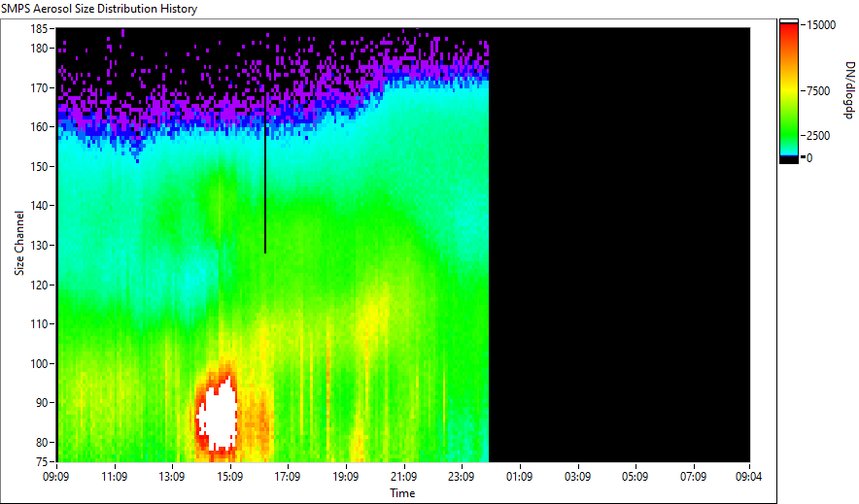The width and height of the screenshot is (859, 504).
Task: Click the 13:09 time axis label
Action: 171,477
